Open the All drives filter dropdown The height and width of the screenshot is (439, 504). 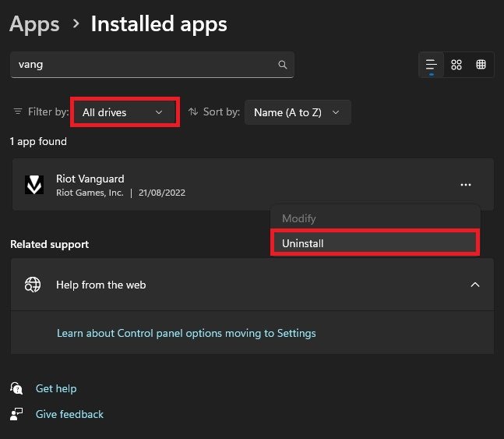click(125, 112)
